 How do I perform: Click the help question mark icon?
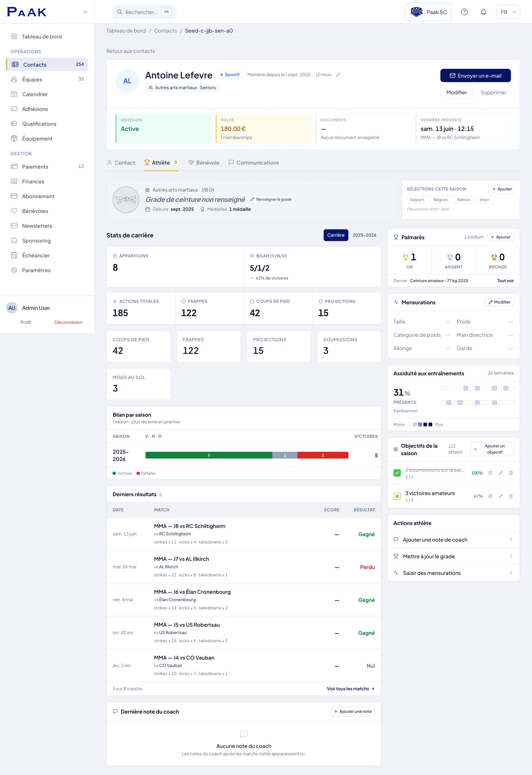tap(464, 12)
